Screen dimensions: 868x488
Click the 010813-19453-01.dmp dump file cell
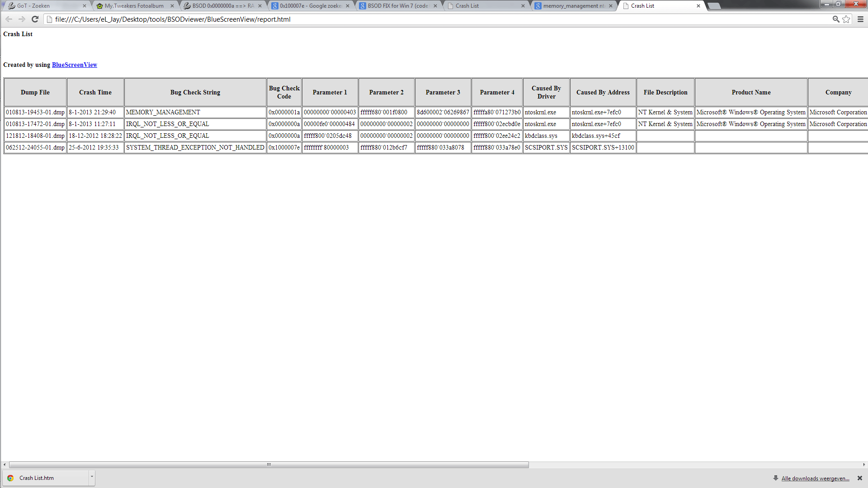tap(35, 112)
